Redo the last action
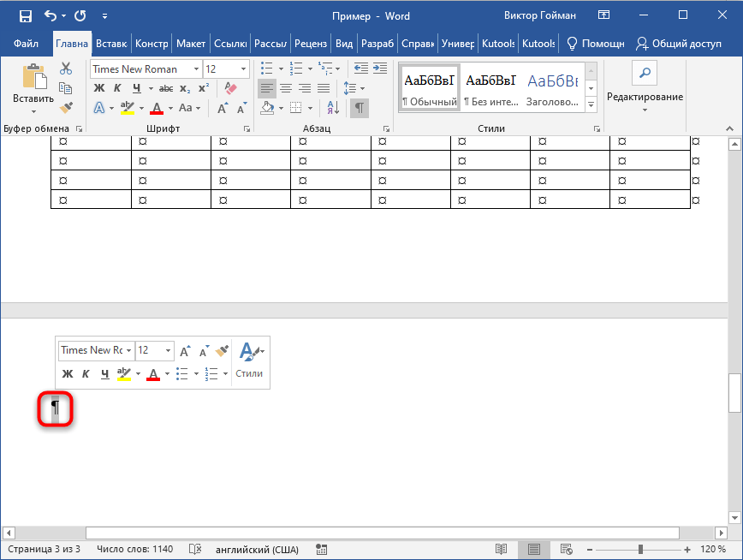 [80, 15]
